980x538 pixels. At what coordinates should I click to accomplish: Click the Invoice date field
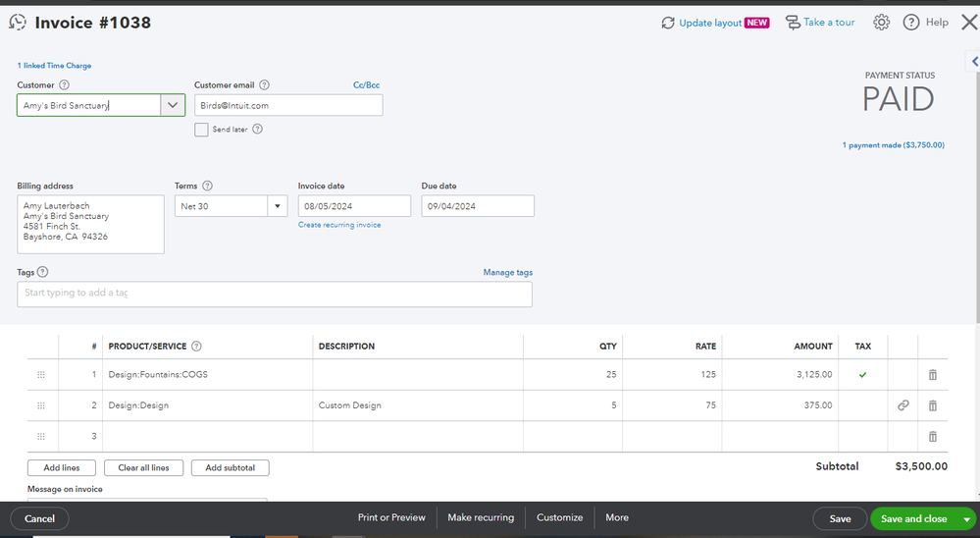point(354,206)
